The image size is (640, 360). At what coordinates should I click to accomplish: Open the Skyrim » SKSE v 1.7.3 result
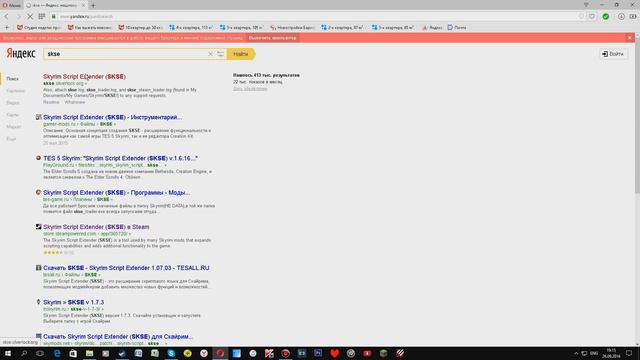pos(73,302)
